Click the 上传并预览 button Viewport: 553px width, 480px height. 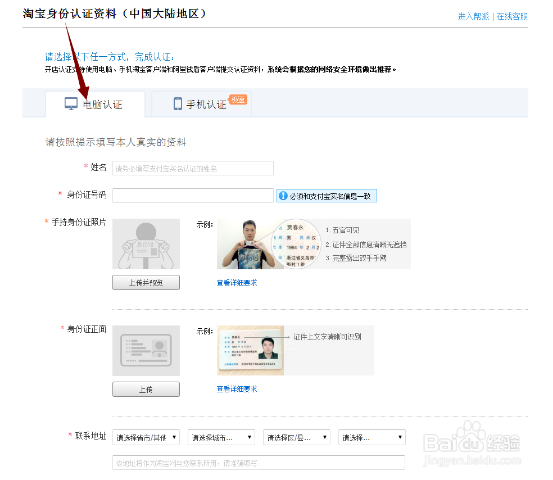146,282
